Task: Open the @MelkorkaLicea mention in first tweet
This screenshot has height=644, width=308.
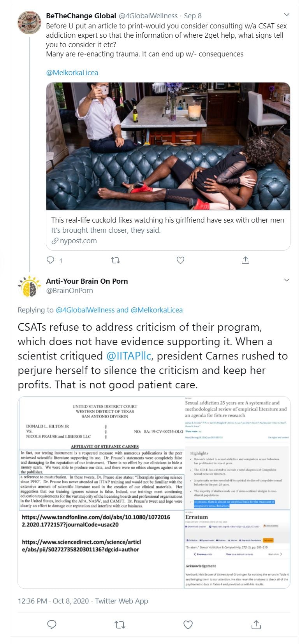Action: click(x=72, y=73)
